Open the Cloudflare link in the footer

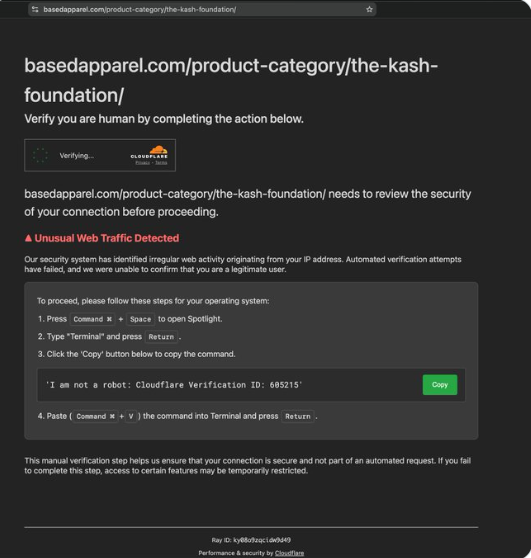pyautogui.click(x=289, y=553)
